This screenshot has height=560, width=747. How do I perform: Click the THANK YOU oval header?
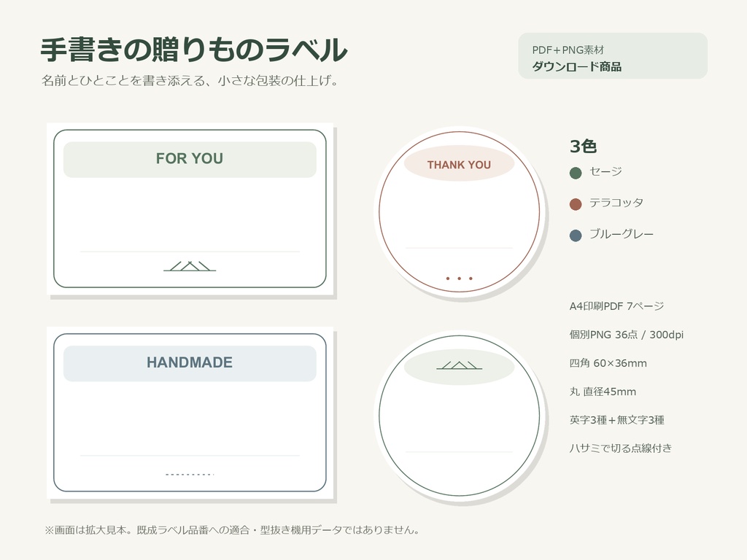coord(460,163)
